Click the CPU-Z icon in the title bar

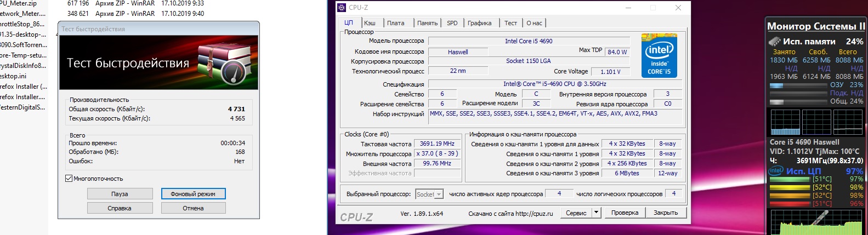click(342, 8)
